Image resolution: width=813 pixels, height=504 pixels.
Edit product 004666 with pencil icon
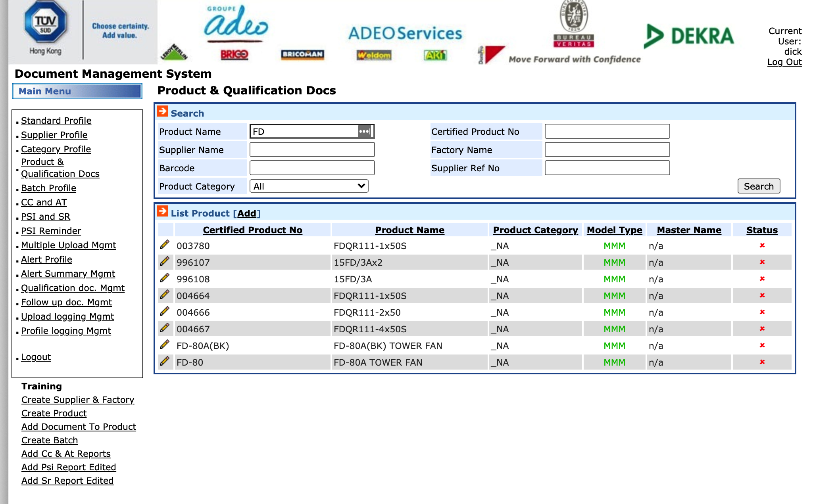(x=165, y=311)
